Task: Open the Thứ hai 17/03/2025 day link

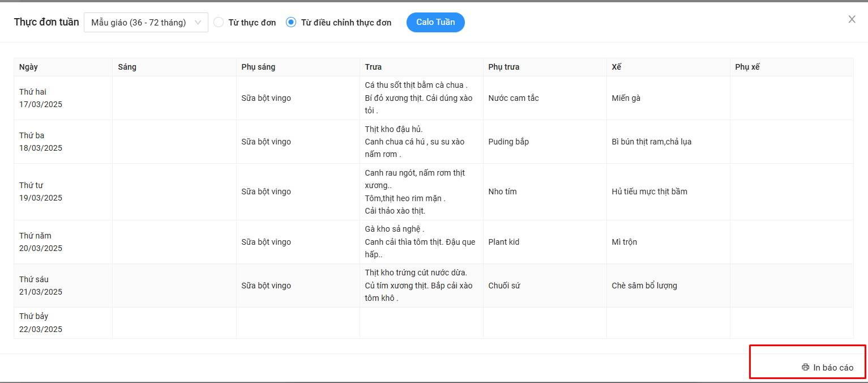Action: (x=40, y=98)
